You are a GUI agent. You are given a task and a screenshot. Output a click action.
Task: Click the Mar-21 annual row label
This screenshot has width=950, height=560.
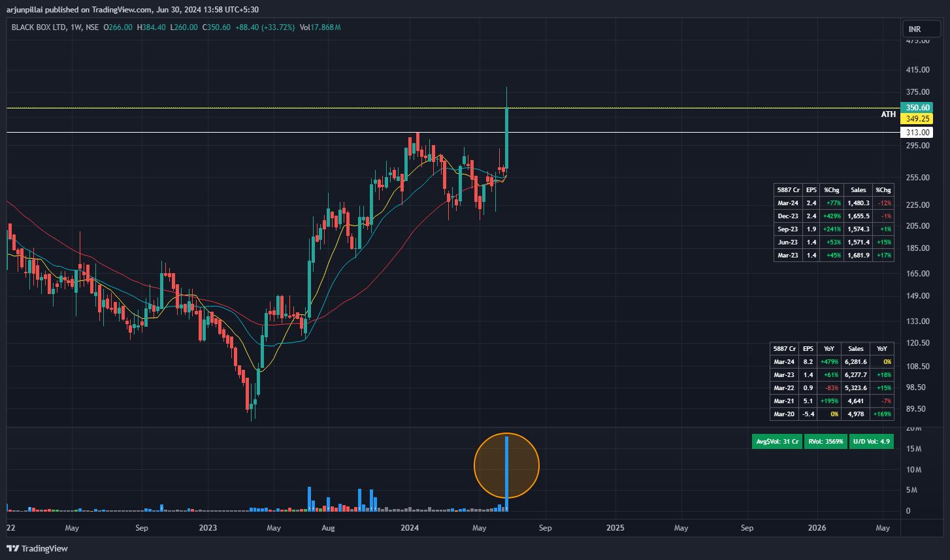pos(784,401)
